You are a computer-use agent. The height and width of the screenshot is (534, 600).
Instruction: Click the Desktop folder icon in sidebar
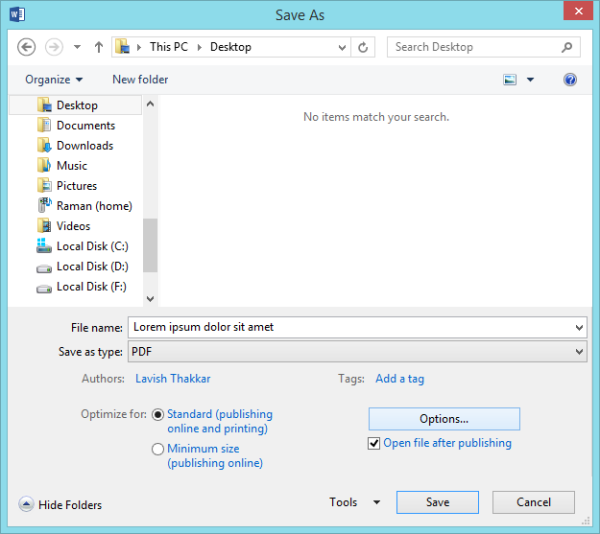point(44,105)
